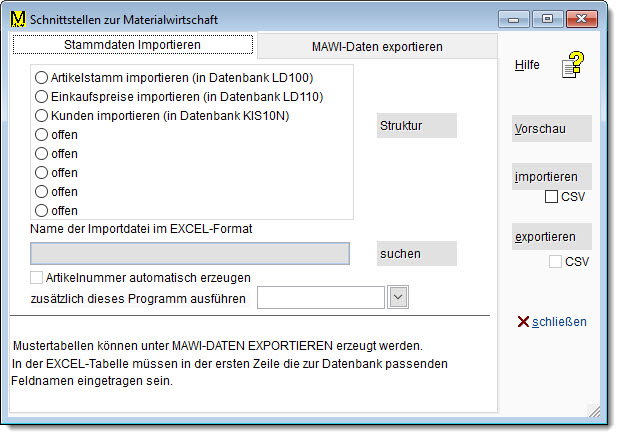Click the importieren button

click(551, 177)
